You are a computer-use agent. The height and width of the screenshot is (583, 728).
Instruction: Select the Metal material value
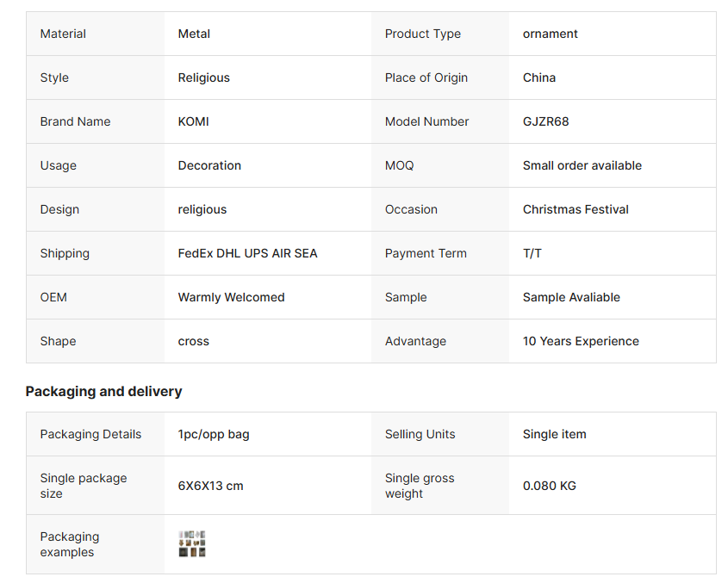pyautogui.click(x=194, y=34)
